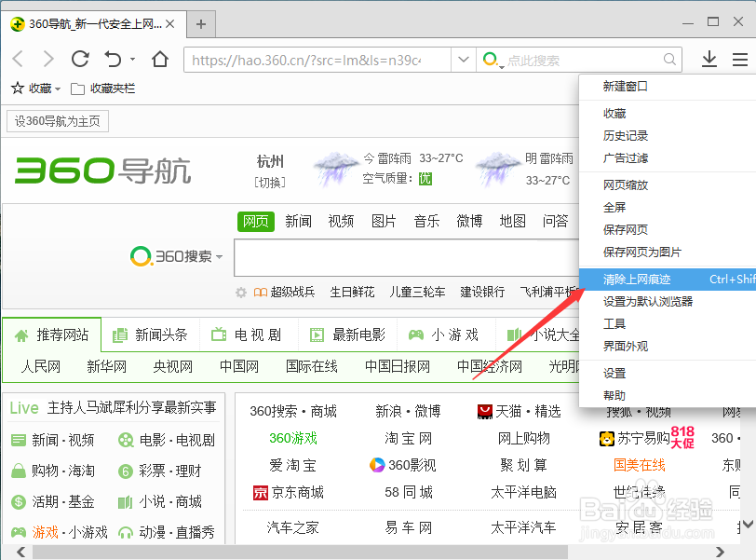The width and height of the screenshot is (756, 560).
Task: Select 设置为默认浏览器 menu item
Action: coord(647,302)
